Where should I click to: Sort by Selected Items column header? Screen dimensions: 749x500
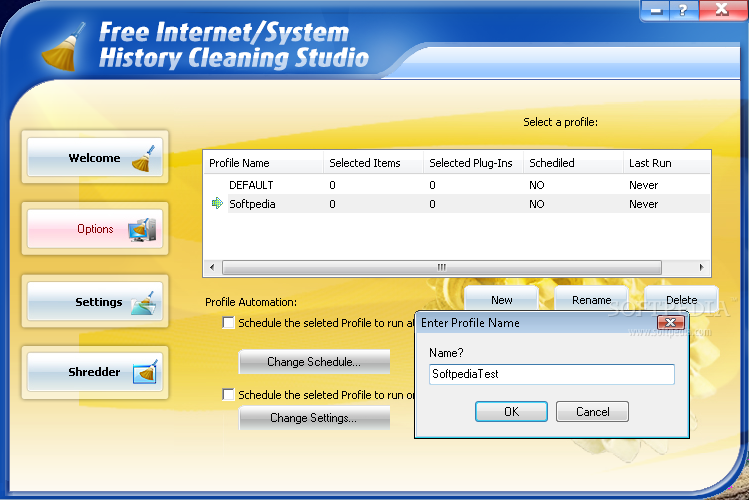click(374, 163)
